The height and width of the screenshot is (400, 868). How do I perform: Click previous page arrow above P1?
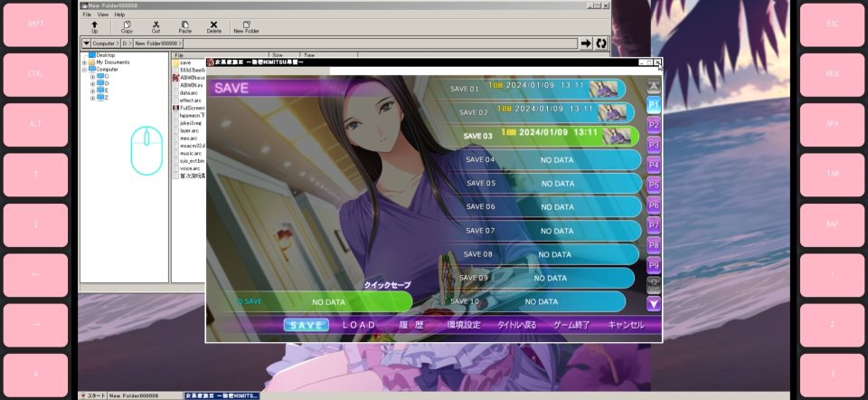coord(654,85)
